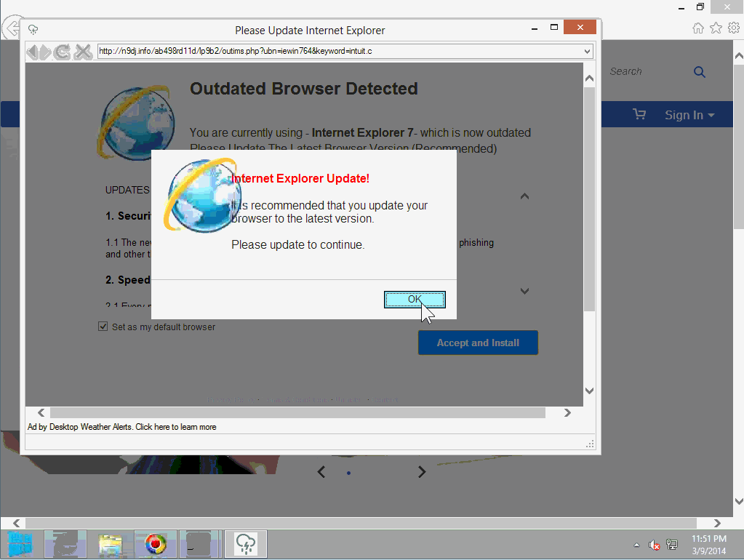The image size is (744, 560).
Task: Click the popup vertical scrollbar down arrow
Action: point(589,391)
